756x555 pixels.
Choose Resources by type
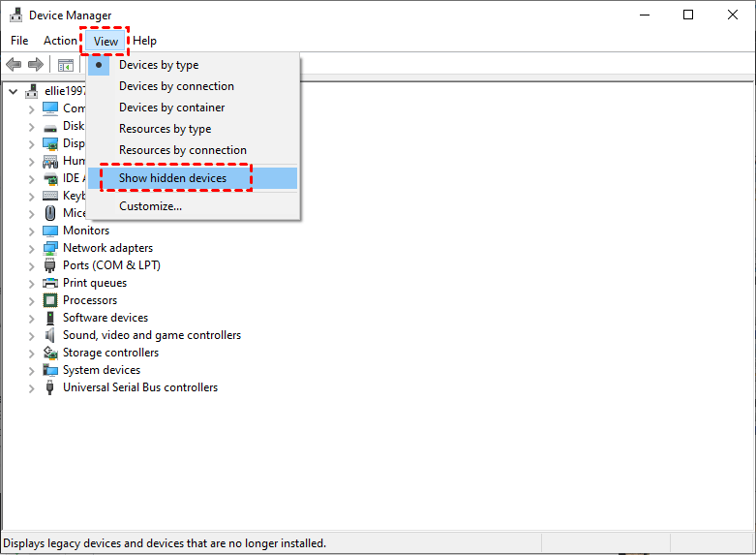tap(193, 129)
